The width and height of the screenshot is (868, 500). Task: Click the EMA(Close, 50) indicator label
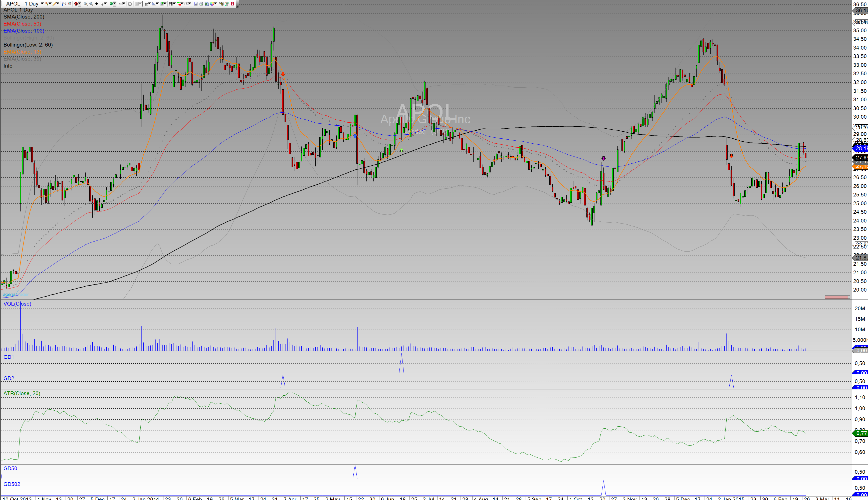coord(22,24)
